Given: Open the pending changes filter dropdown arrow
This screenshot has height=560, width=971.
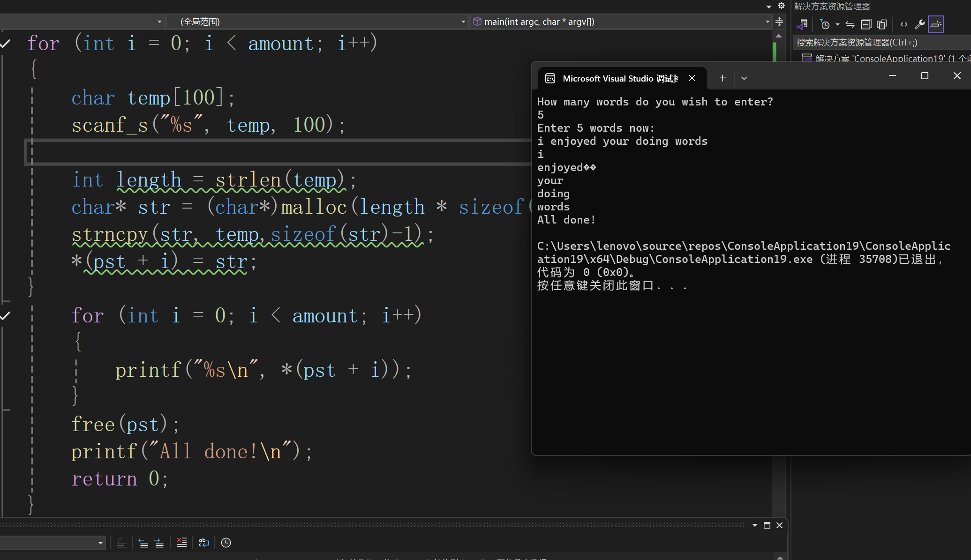Looking at the screenshot, I should [x=837, y=24].
